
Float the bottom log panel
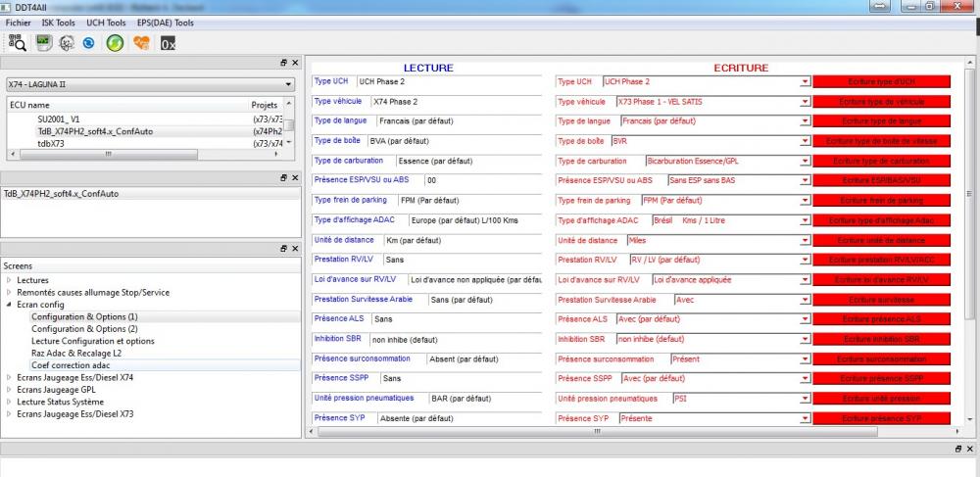(x=958, y=449)
